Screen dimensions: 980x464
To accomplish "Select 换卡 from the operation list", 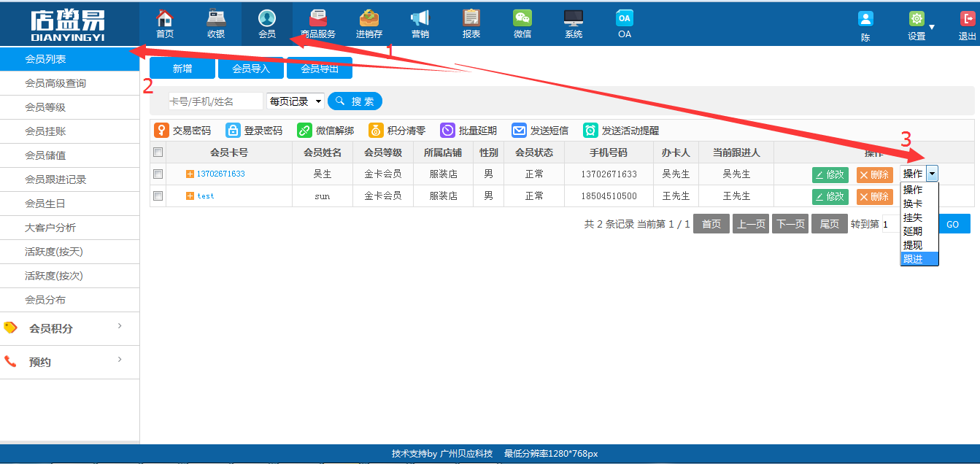I will [x=919, y=204].
